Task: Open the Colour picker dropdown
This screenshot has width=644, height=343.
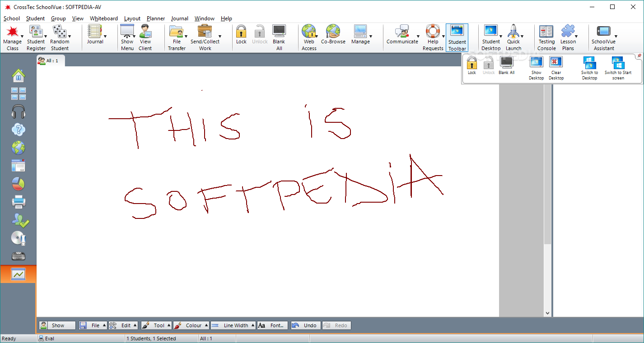Action: coord(191,325)
